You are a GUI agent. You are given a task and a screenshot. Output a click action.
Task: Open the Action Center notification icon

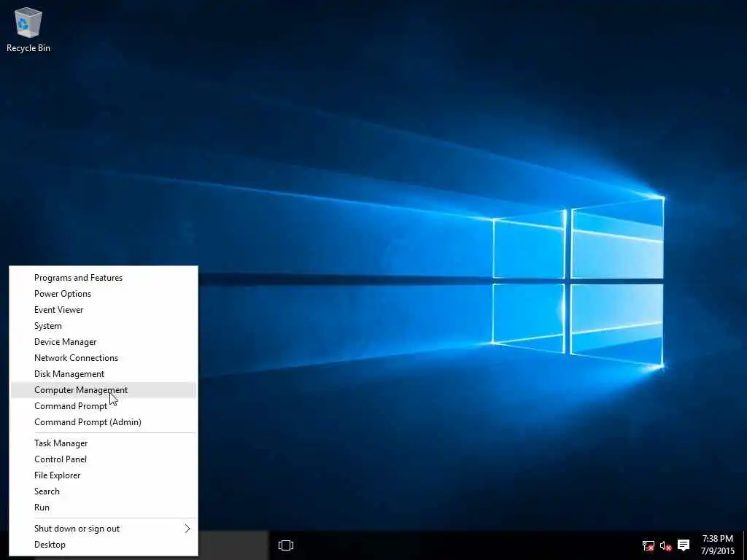684,545
